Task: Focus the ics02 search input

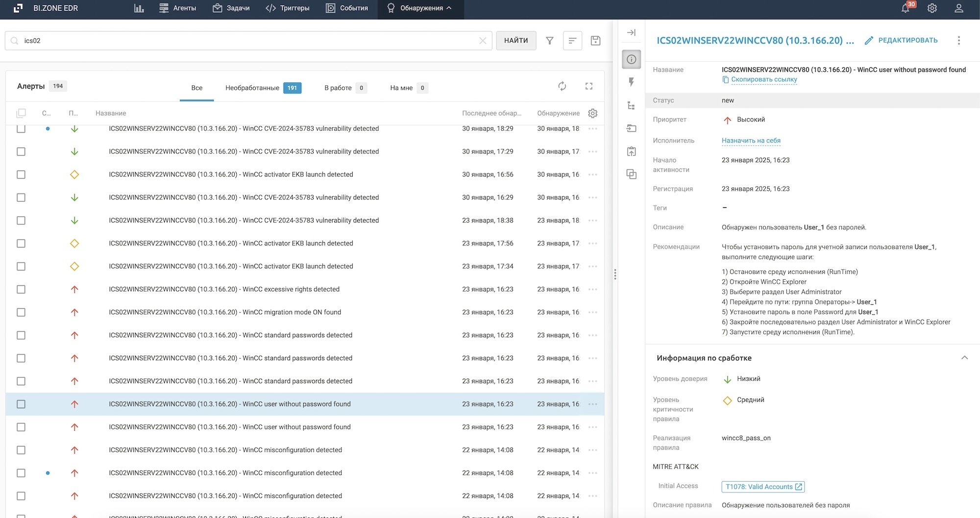Action: click(x=248, y=41)
